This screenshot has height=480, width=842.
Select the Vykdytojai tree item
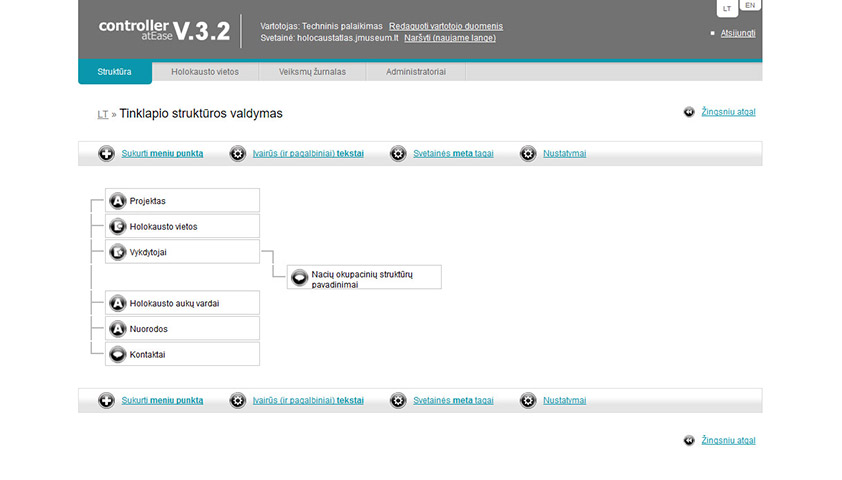[x=183, y=252]
